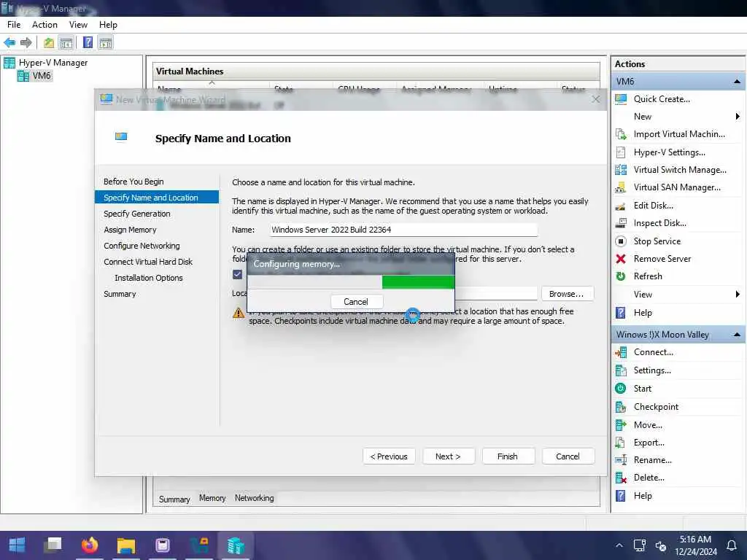Click the Back arrow toolbar icon
The width and height of the screenshot is (747, 560).
pyautogui.click(x=9, y=43)
